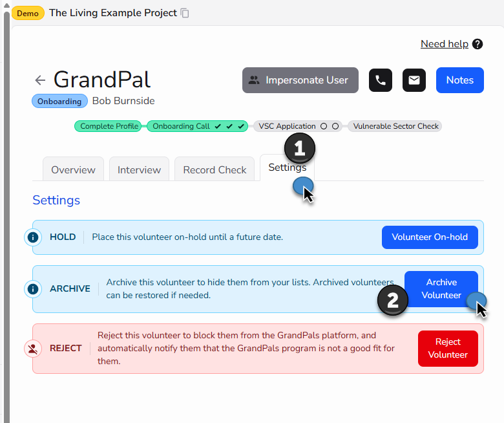Open the Record Check tab
Image resolution: width=504 pixels, height=423 pixels.
coord(215,169)
